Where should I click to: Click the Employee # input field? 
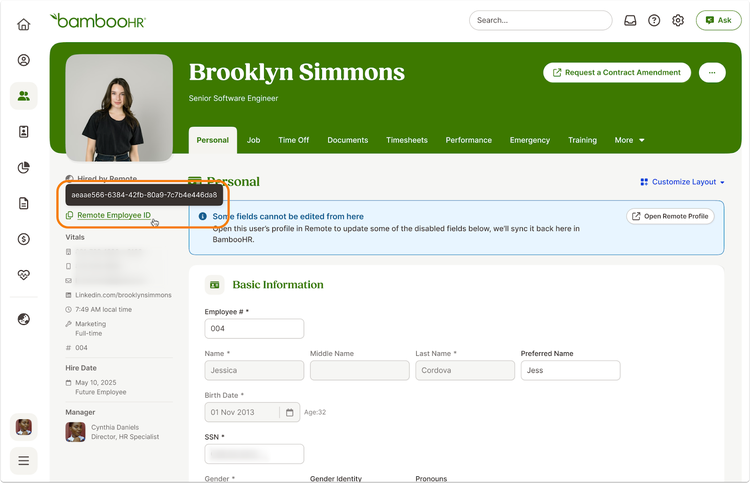[254, 329]
